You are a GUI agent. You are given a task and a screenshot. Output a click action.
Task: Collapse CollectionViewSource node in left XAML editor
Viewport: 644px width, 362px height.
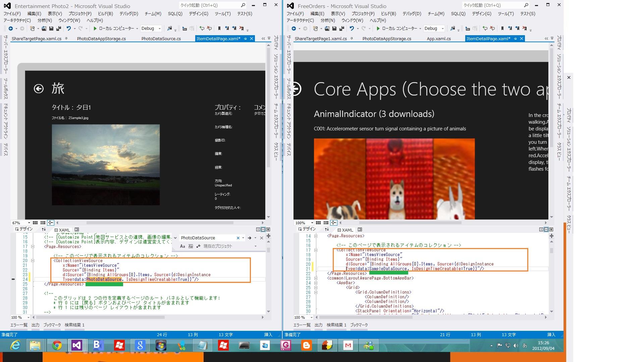pos(33,260)
